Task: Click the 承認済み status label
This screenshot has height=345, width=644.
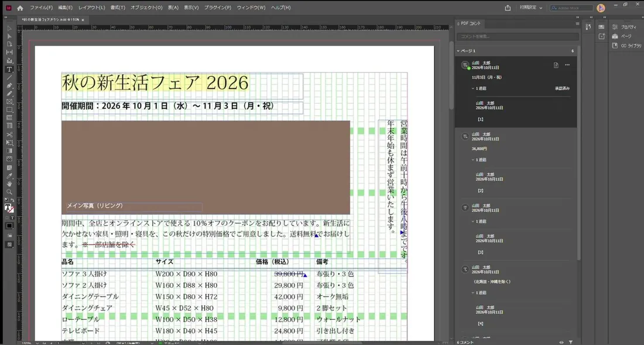Action: 562,88
